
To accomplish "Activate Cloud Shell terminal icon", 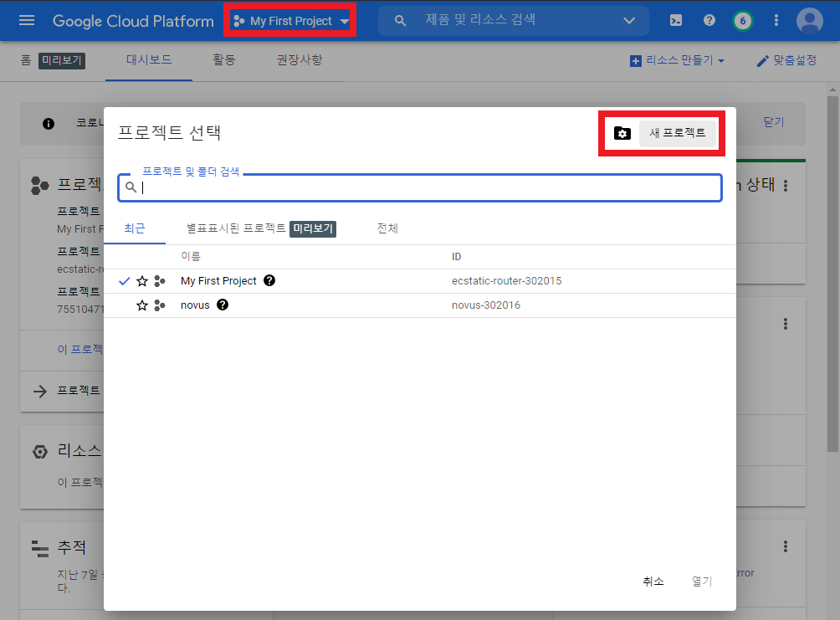I will pos(675,20).
